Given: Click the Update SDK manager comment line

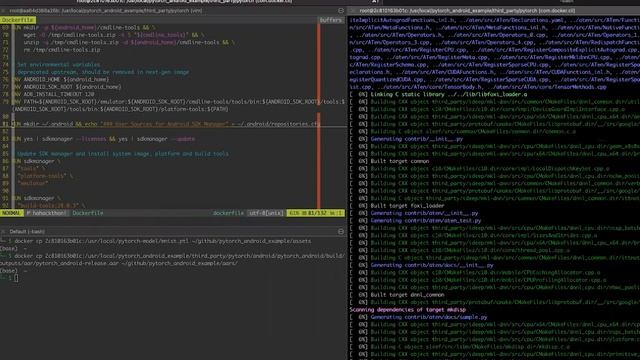Looking at the screenshot, I should (122, 153).
